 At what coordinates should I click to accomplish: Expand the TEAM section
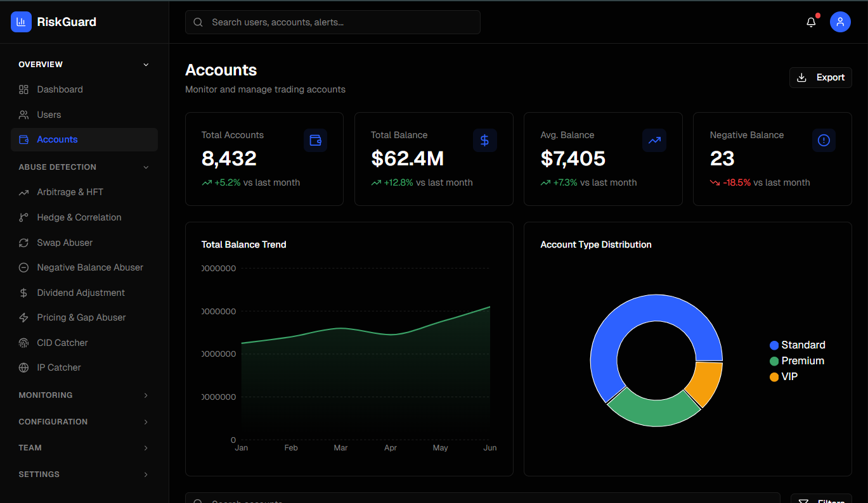(84, 448)
